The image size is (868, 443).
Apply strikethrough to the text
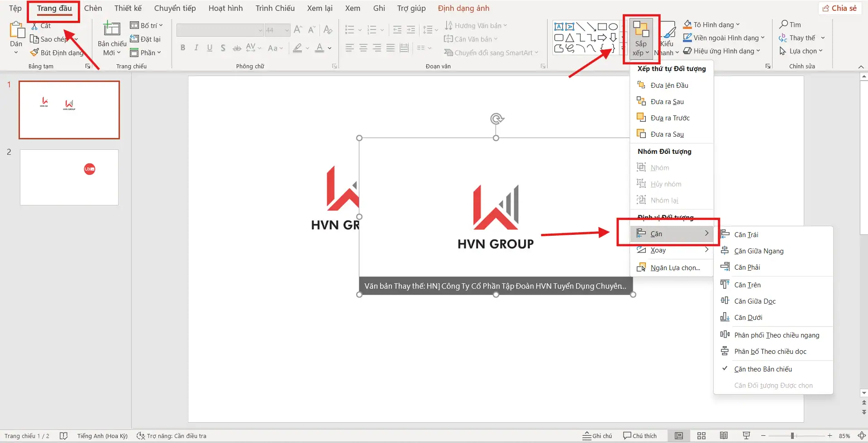tap(237, 48)
